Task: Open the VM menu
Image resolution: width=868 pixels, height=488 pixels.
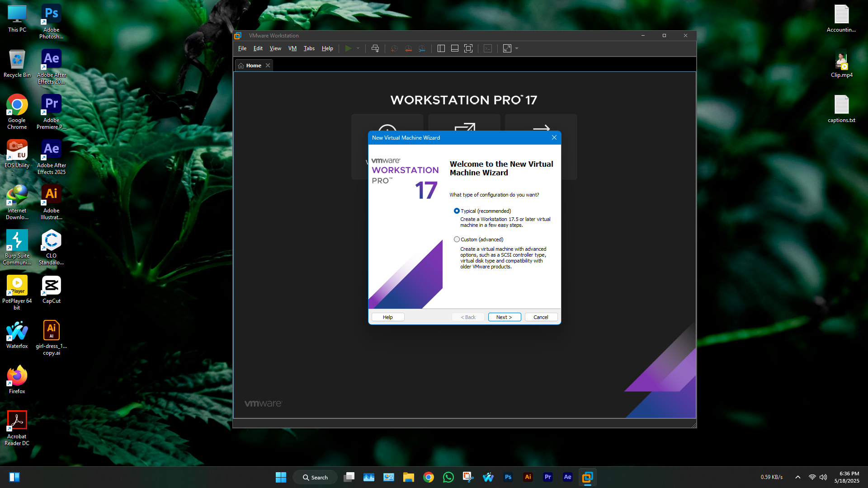Action: click(292, 48)
